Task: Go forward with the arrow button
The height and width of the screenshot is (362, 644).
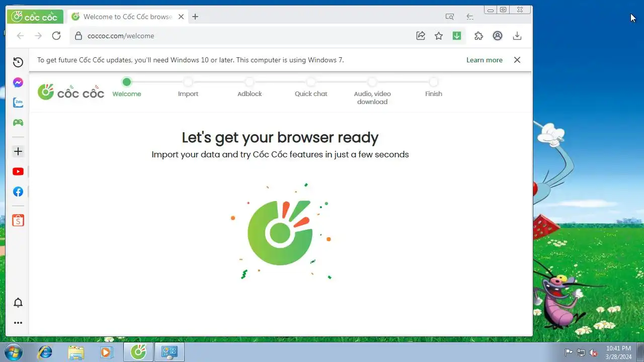Action: [38, 36]
